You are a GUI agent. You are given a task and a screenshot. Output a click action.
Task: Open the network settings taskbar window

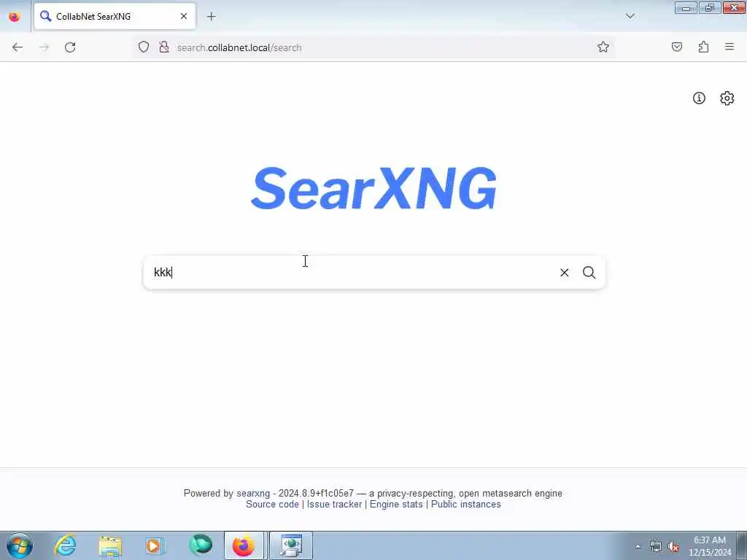click(x=291, y=545)
